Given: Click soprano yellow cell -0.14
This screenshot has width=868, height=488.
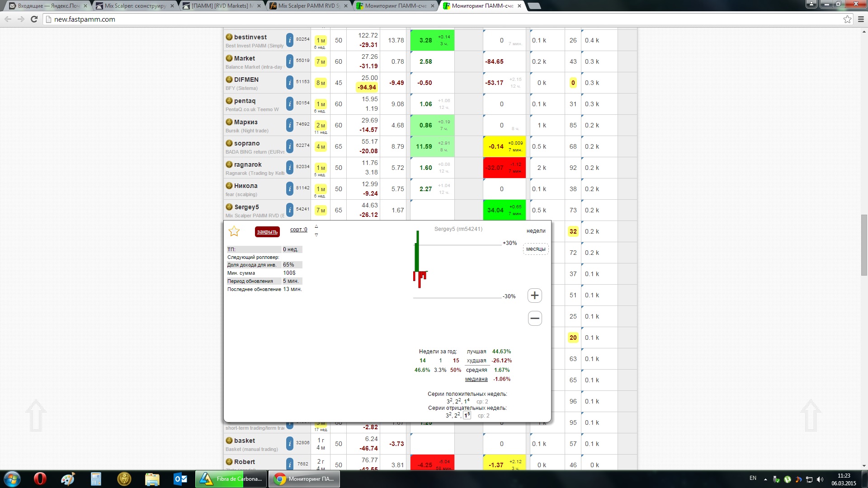Looking at the screenshot, I should pos(505,146).
